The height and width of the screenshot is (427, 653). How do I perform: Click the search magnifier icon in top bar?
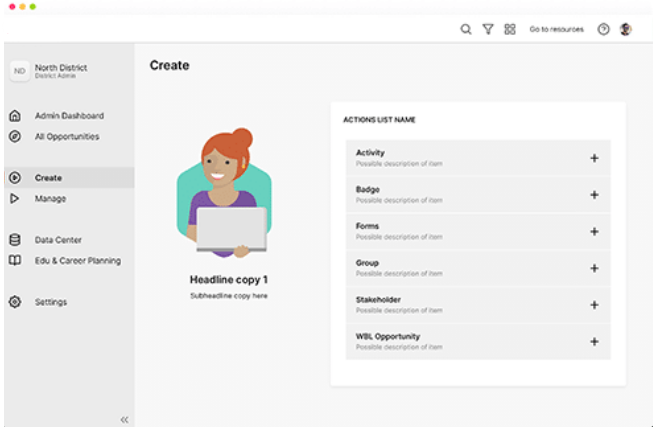pos(466,30)
